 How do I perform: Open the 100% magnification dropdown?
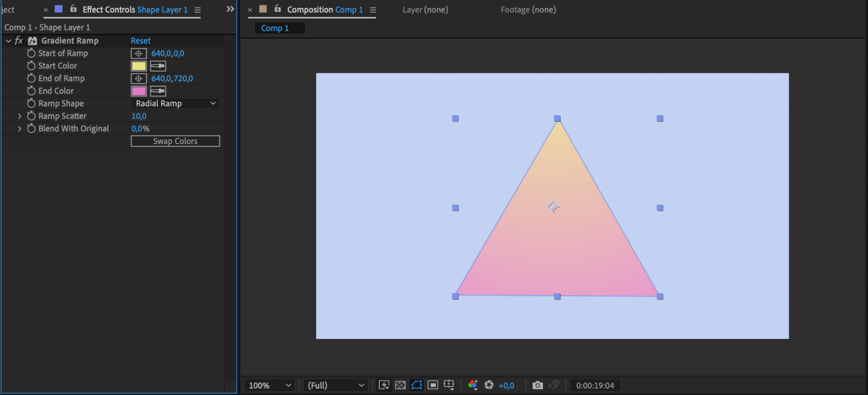269,385
